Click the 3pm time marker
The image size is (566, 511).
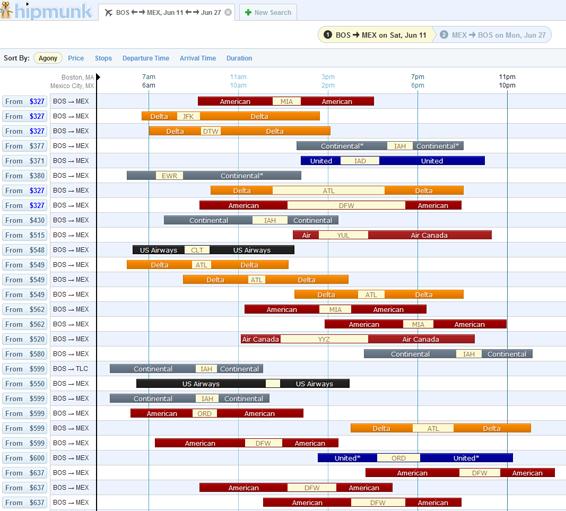pyautogui.click(x=328, y=77)
